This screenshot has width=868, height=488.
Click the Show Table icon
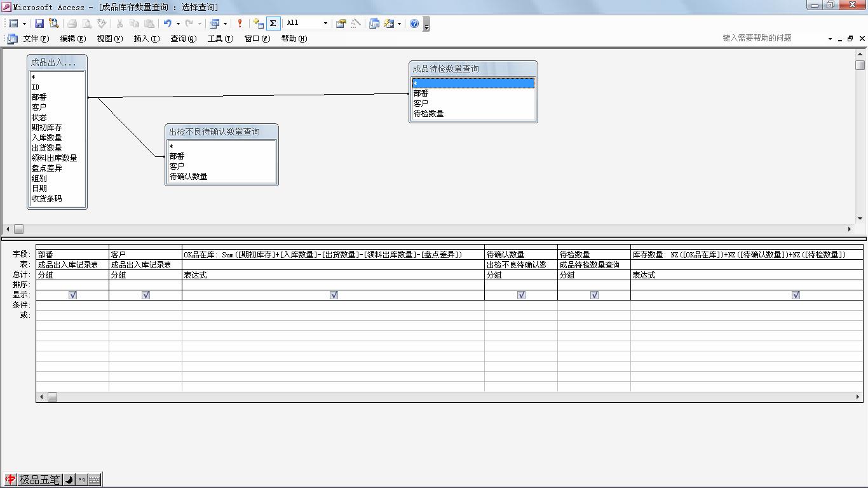(259, 24)
